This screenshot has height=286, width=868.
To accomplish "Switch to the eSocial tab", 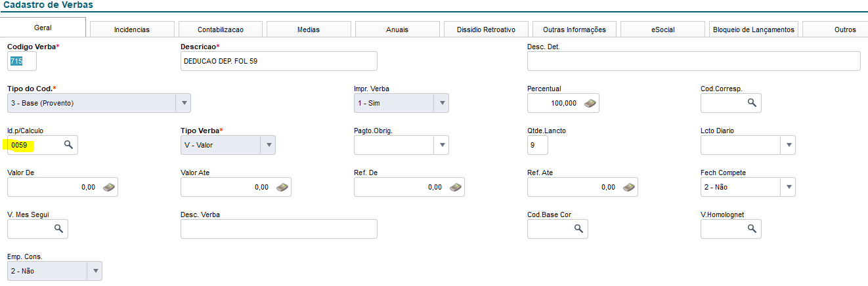I will click(662, 30).
